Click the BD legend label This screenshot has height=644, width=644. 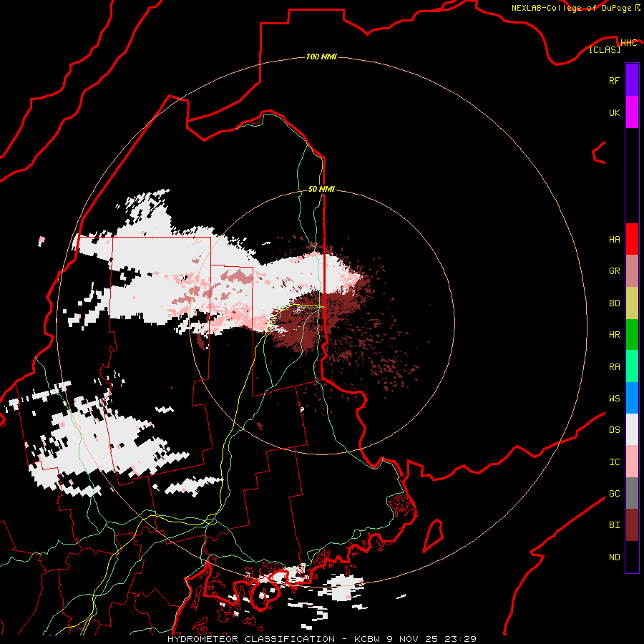pos(614,303)
